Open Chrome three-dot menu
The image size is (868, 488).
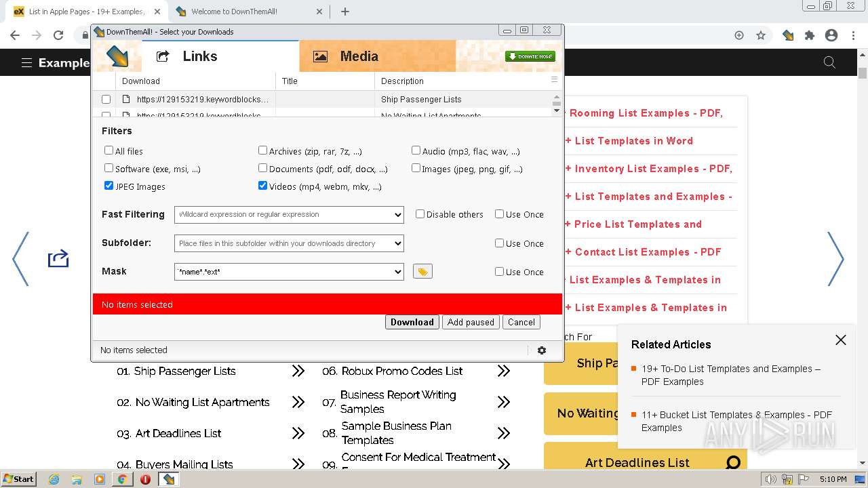click(853, 35)
